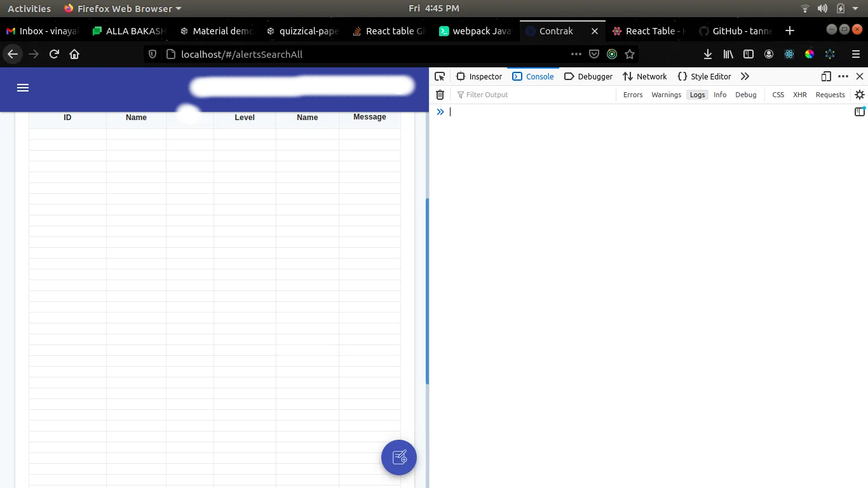Go to the browser home page

tap(74, 55)
